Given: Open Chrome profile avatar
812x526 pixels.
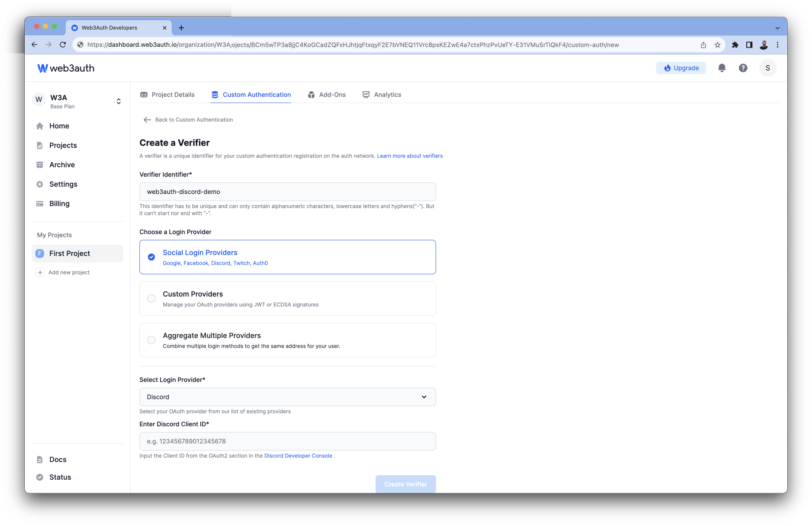Looking at the screenshot, I should click(x=764, y=45).
